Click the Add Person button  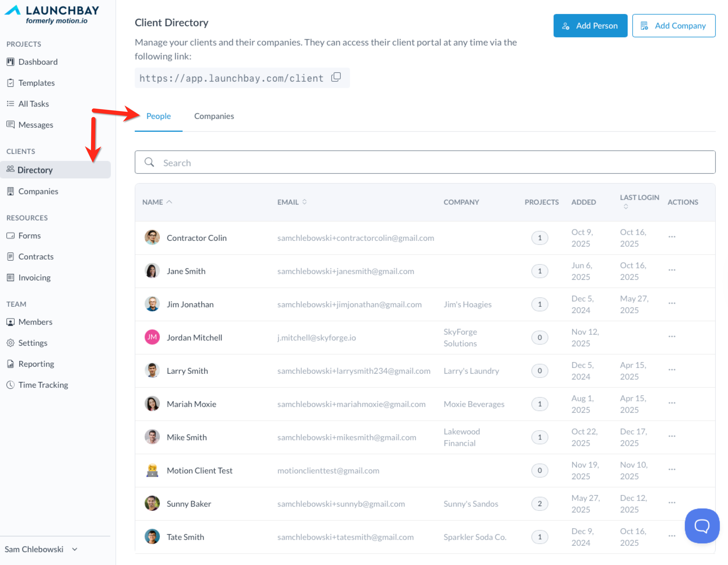pyautogui.click(x=590, y=26)
